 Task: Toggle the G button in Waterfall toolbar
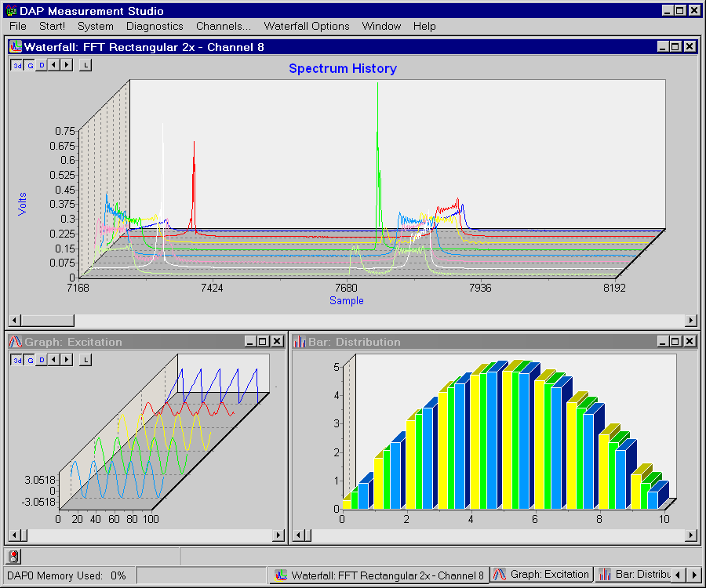31,65
